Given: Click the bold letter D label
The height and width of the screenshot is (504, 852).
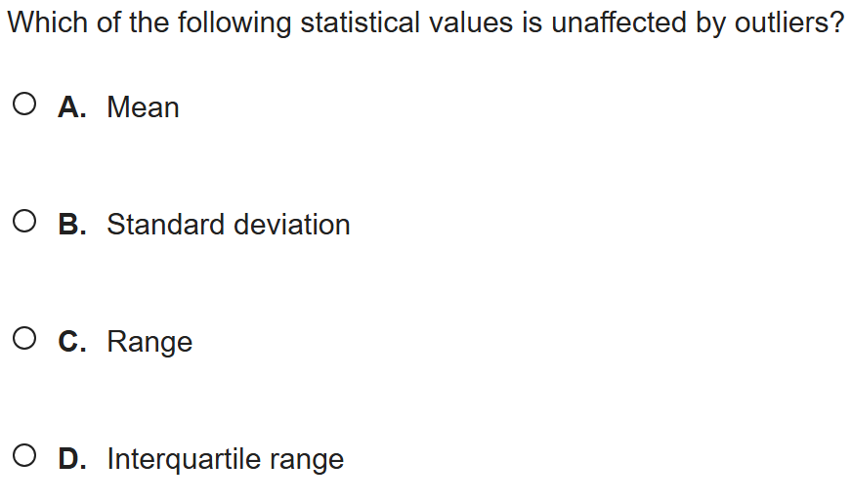Looking at the screenshot, I should point(71,458).
